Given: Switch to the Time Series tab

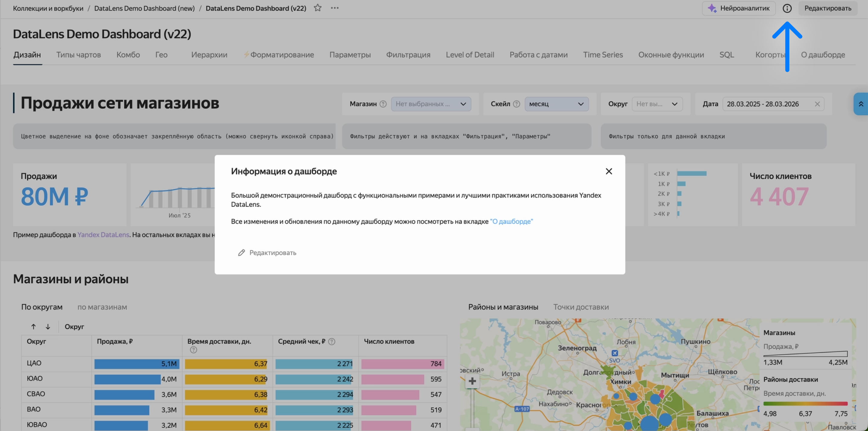Looking at the screenshot, I should point(603,55).
